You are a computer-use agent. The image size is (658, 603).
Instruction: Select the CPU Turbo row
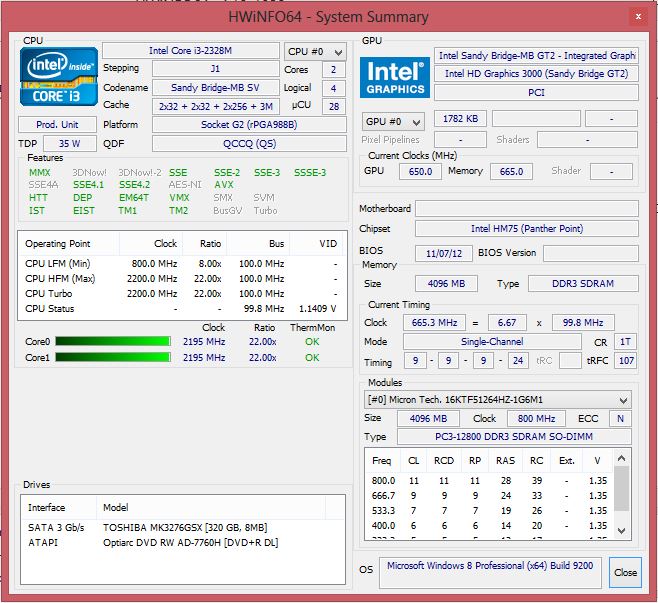tap(182, 294)
